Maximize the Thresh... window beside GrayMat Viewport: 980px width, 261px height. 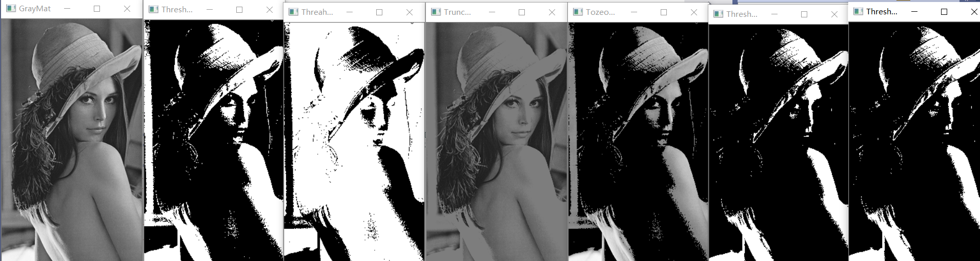point(239,9)
